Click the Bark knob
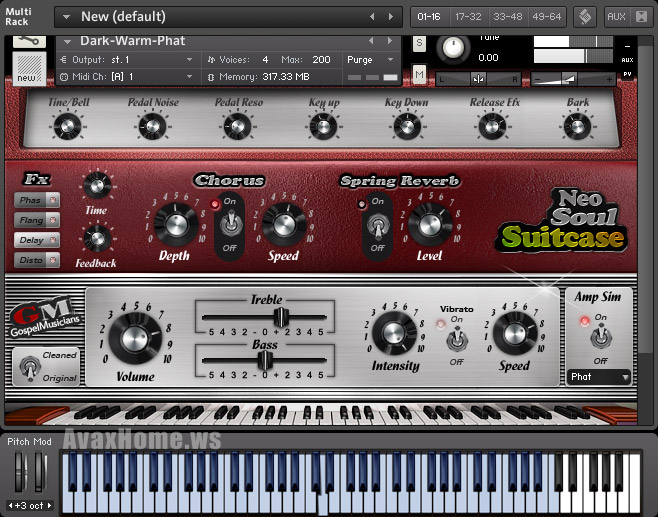Image resolution: width=658 pixels, height=517 pixels. coord(577,126)
